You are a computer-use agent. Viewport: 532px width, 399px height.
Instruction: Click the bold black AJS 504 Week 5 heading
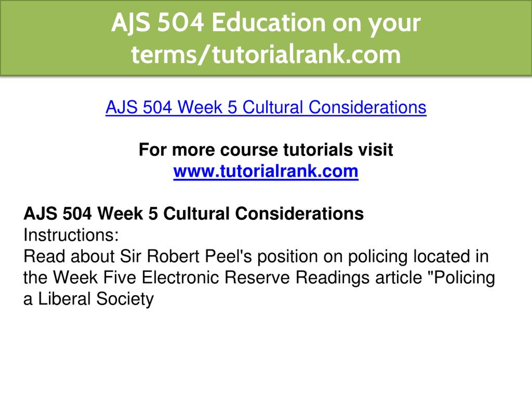click(x=194, y=213)
